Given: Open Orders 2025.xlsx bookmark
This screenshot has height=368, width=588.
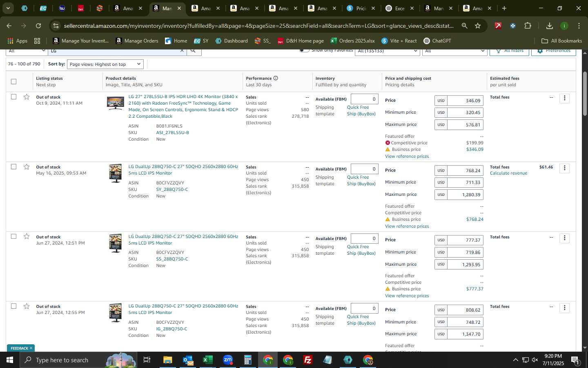Looking at the screenshot, I should point(352,41).
